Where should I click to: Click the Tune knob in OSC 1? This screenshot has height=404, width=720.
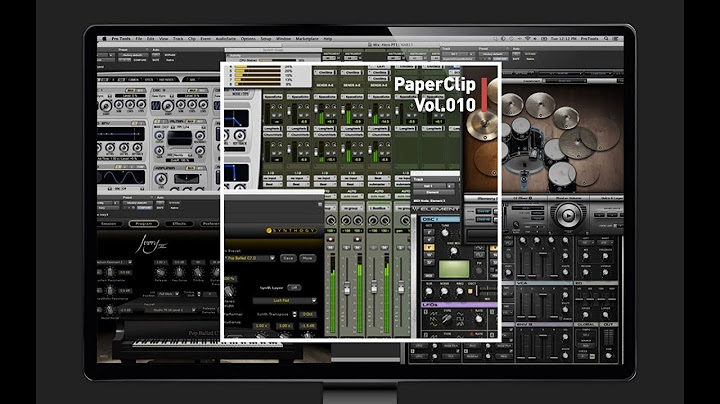click(445, 234)
